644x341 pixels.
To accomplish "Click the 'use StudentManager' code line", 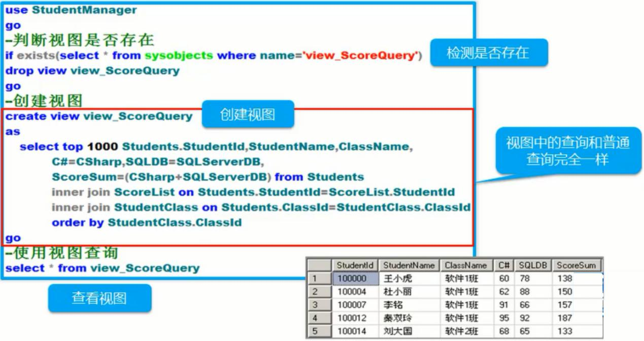I will tap(71, 10).
